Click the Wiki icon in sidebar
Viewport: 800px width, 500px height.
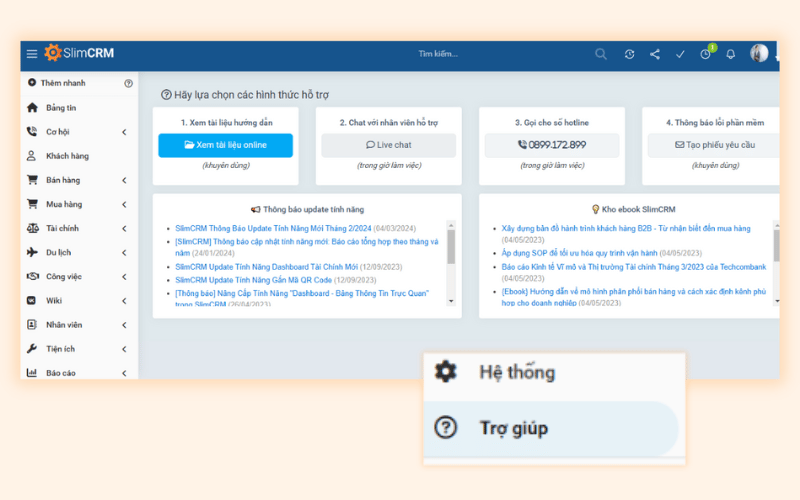(x=32, y=301)
